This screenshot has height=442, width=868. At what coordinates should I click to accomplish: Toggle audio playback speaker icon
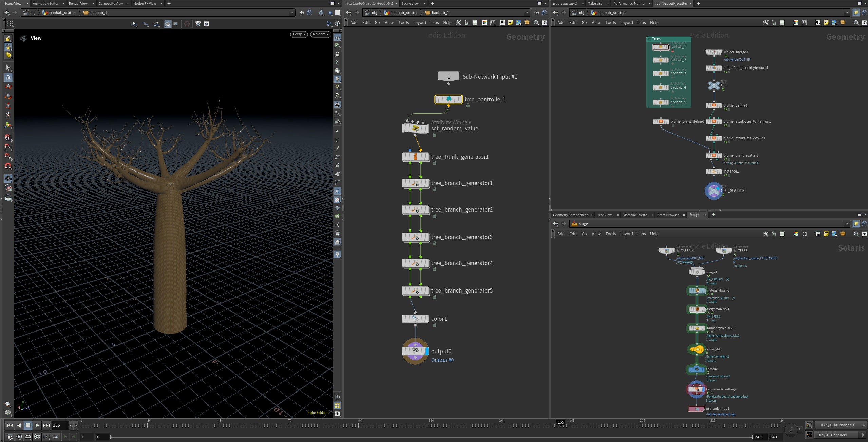19,437
